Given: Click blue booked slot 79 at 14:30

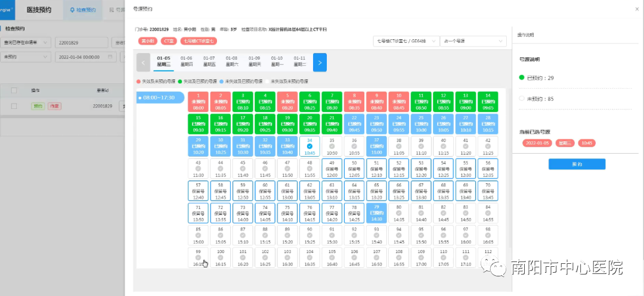Looking at the screenshot, I should (x=377, y=213).
